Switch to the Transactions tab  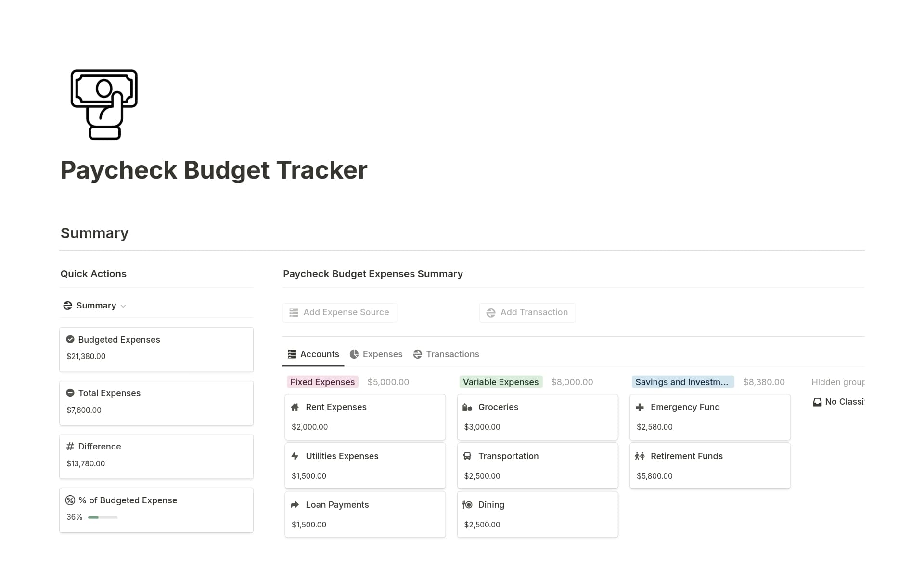click(446, 354)
